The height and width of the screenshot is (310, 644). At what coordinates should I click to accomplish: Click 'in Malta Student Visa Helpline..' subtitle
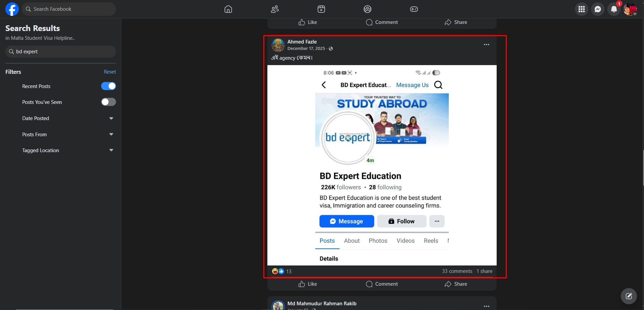(40, 38)
